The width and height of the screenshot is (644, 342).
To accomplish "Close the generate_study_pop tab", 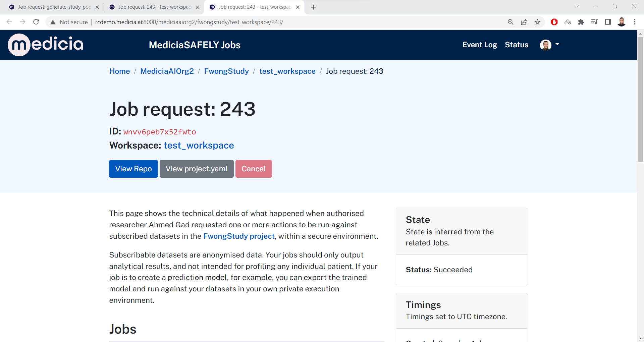I will [97, 7].
